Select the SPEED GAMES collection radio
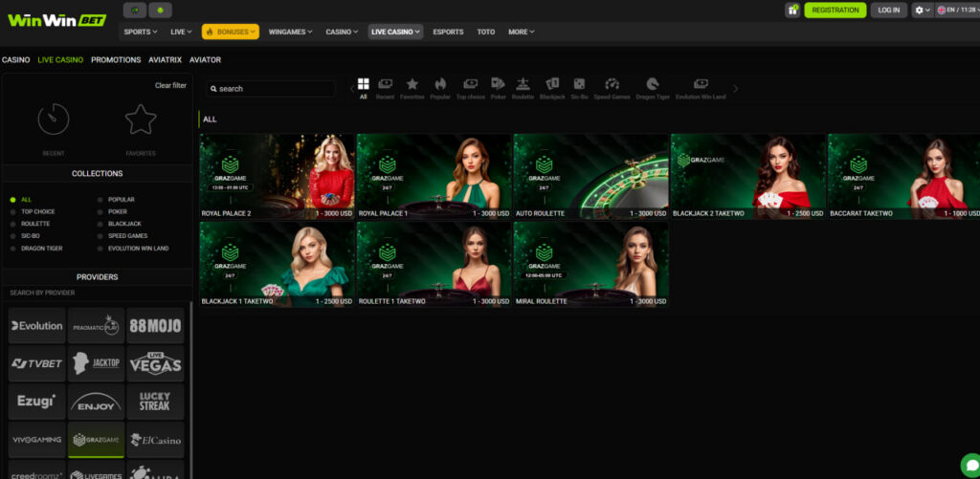 [100, 236]
